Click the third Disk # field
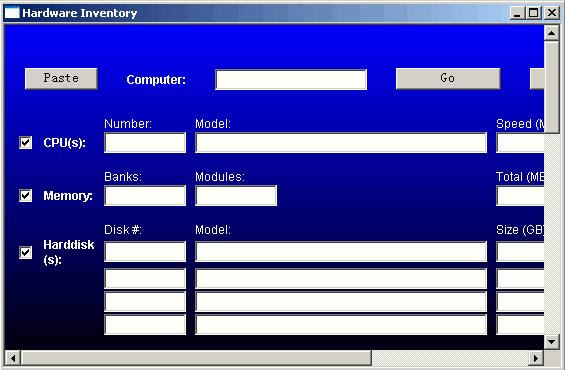The width and height of the screenshot is (565, 370). pyautogui.click(x=145, y=302)
